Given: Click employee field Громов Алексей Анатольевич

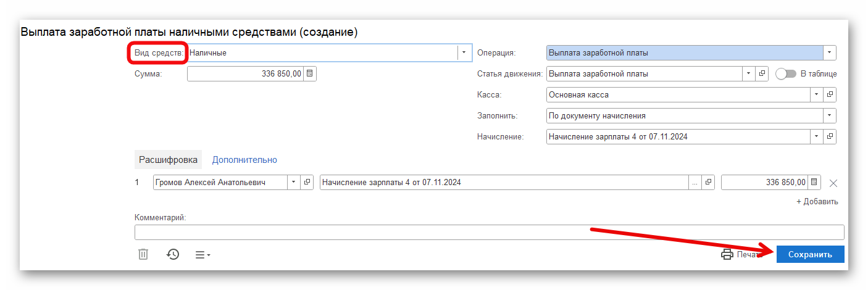Looking at the screenshot, I should tap(220, 183).
